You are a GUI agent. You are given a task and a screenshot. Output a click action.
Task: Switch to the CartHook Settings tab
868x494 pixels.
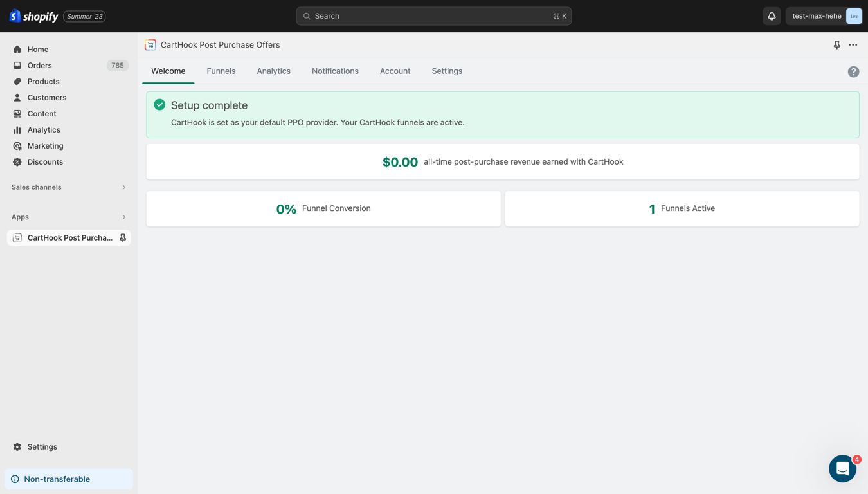(x=447, y=71)
